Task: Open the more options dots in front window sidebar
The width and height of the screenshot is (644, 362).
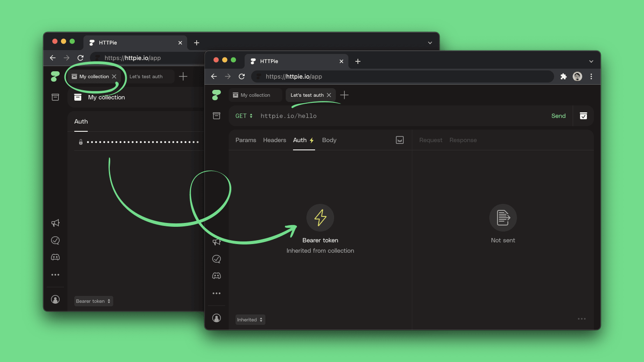Action: [x=217, y=293]
